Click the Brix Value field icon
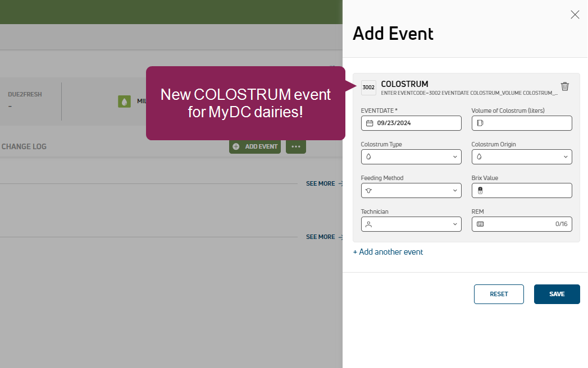The image size is (588, 368). (480, 191)
